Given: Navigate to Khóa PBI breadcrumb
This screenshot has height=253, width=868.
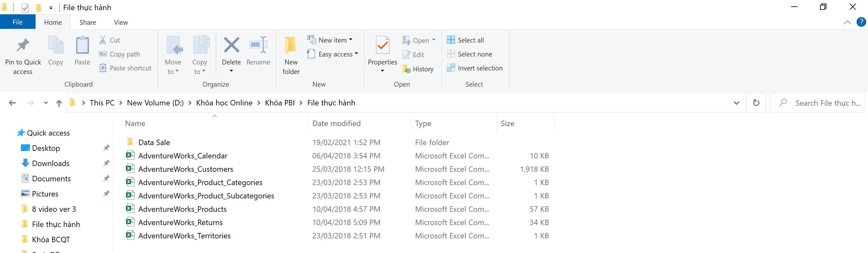Looking at the screenshot, I should (280, 103).
